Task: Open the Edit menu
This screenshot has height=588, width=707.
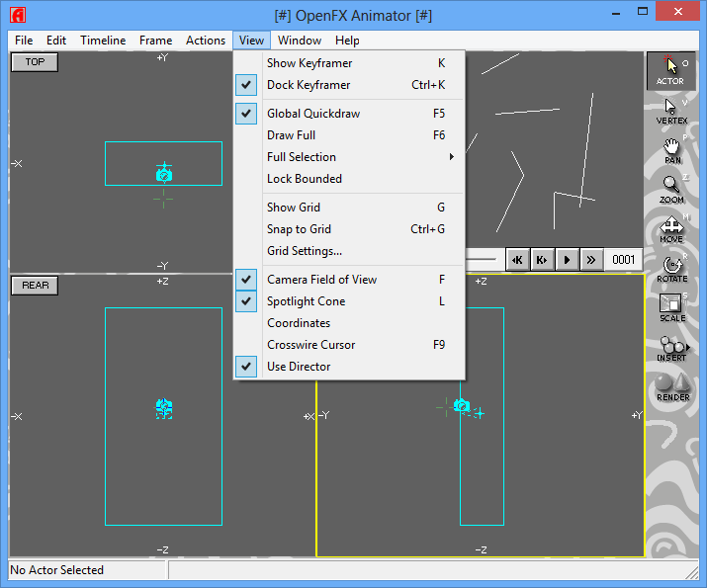Action: pyautogui.click(x=56, y=41)
